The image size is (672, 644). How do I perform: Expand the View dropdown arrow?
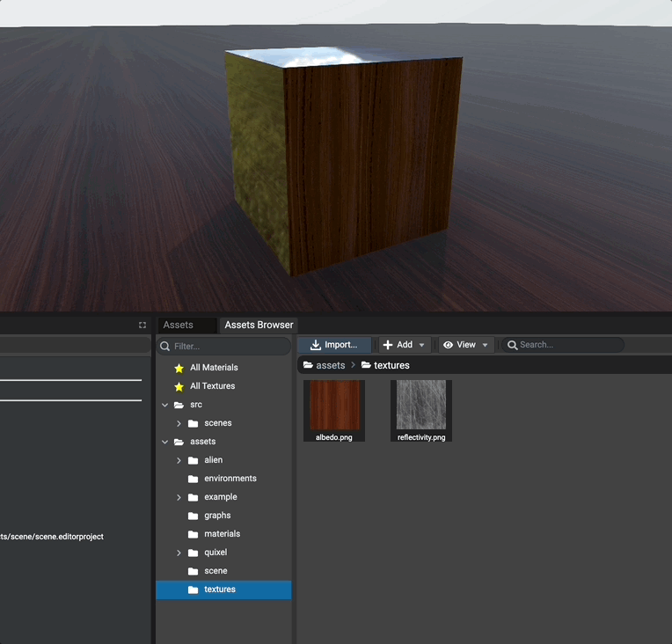coord(486,345)
